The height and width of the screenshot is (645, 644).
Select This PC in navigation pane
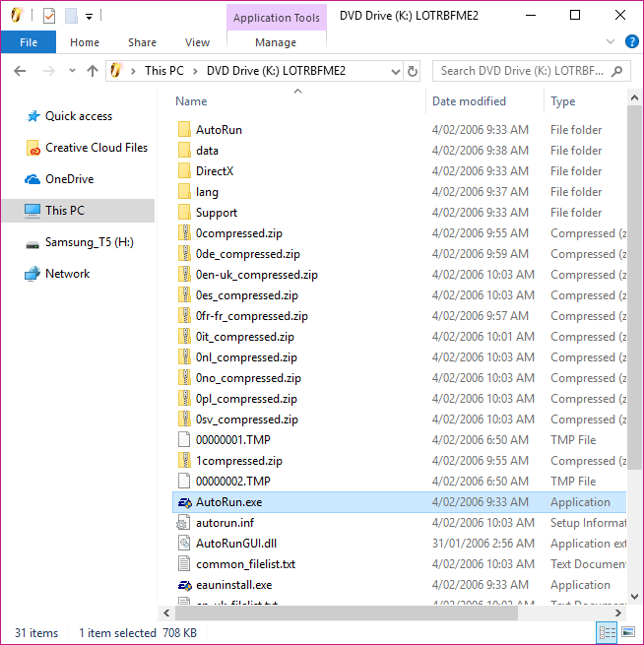tap(78, 211)
